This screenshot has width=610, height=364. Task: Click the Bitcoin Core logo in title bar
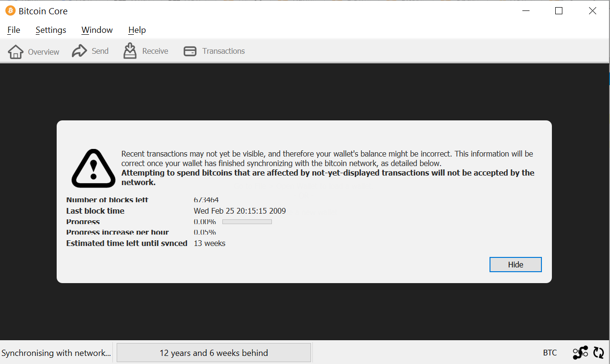10,10
